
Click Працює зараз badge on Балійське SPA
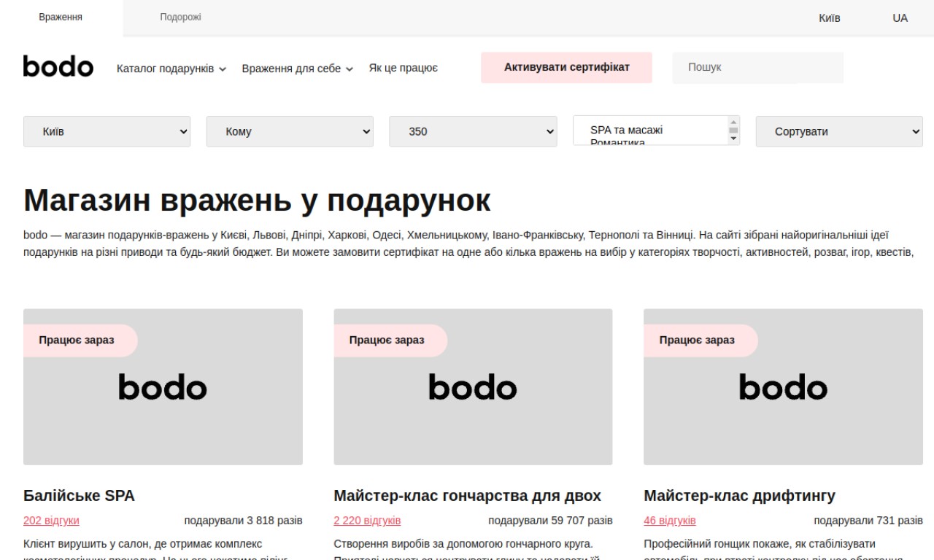[79, 341]
